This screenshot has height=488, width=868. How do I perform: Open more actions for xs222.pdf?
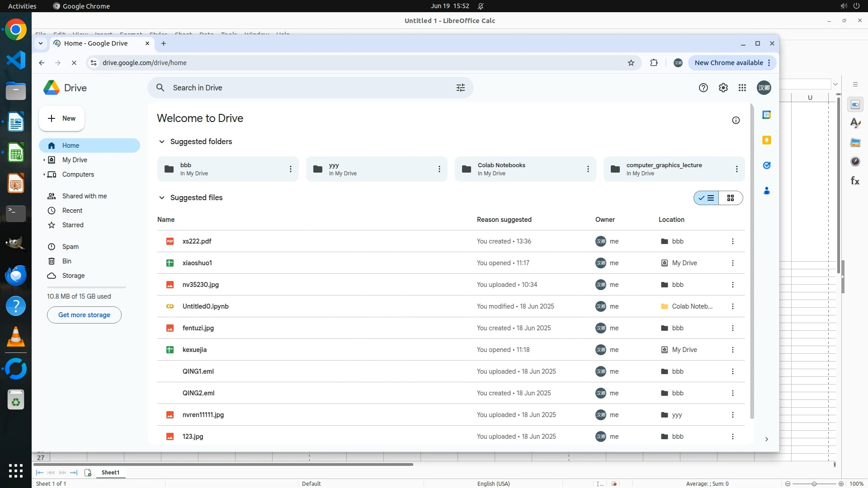pyautogui.click(x=732, y=241)
